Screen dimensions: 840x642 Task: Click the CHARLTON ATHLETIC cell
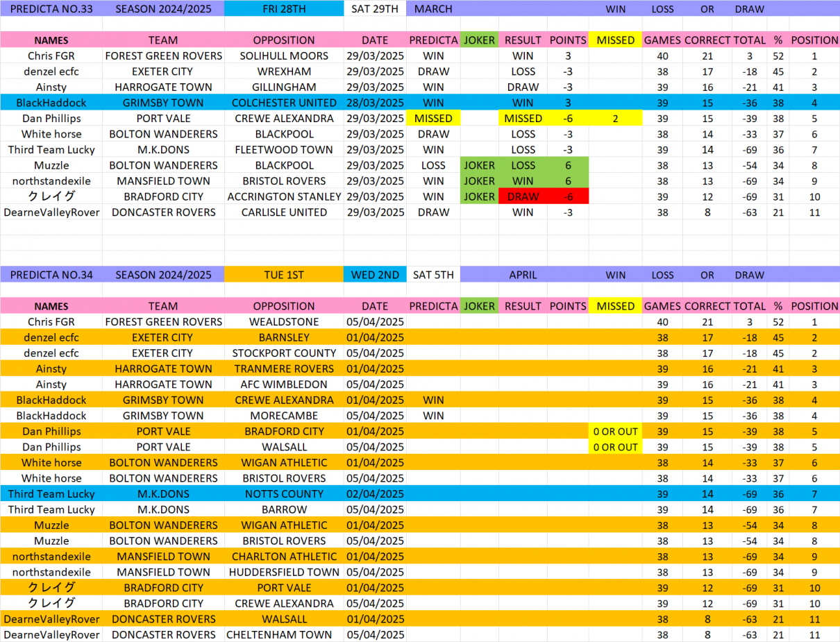284,557
